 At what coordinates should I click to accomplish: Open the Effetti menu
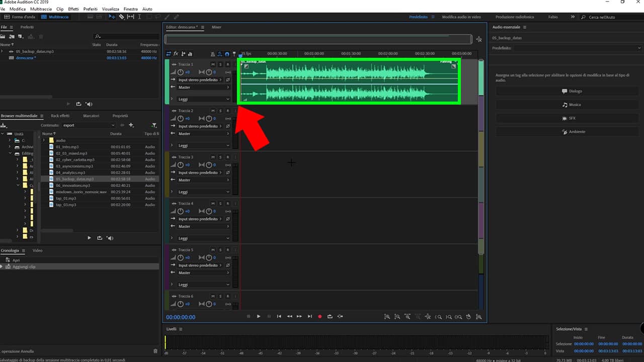[73, 9]
